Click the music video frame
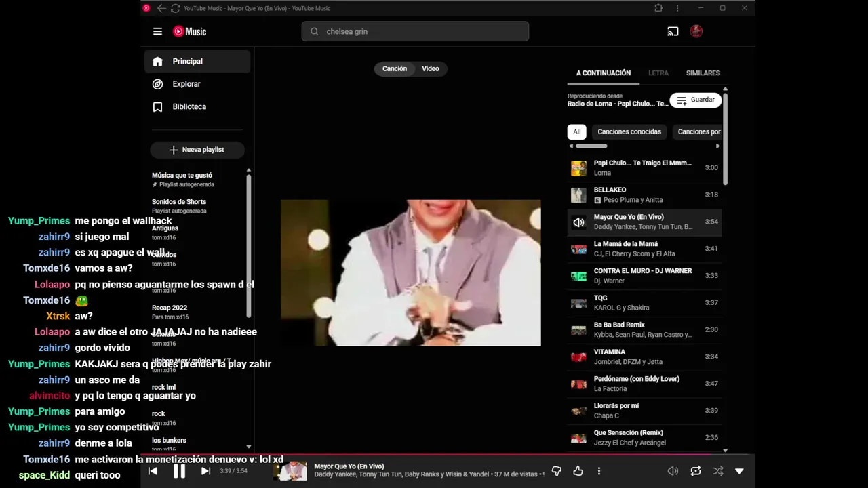This screenshot has width=868, height=488. pos(411,272)
